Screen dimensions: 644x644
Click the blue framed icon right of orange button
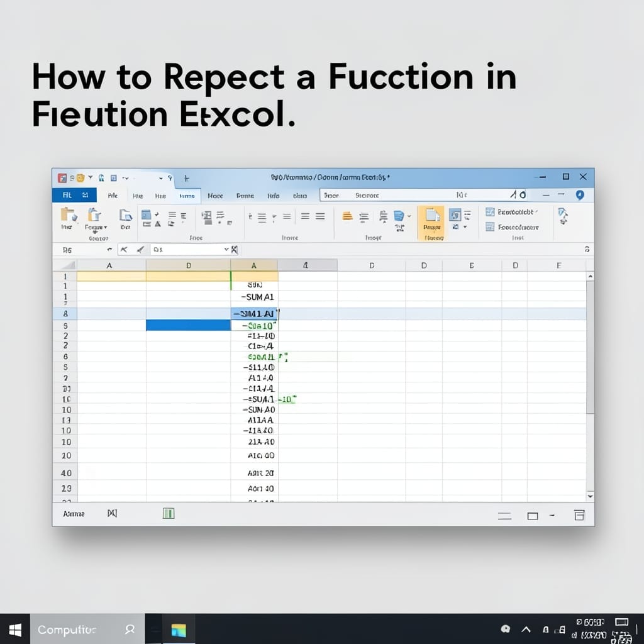pos(455,215)
